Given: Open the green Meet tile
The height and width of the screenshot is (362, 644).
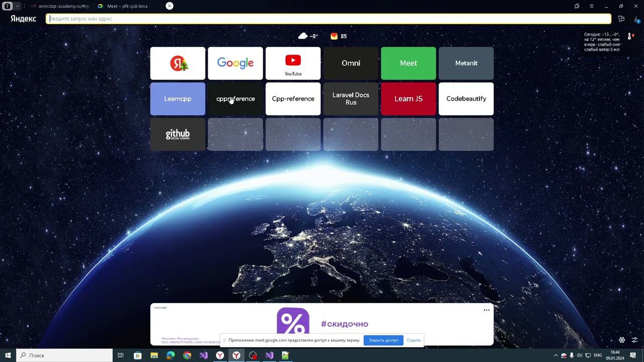Looking at the screenshot, I should click(x=409, y=63).
